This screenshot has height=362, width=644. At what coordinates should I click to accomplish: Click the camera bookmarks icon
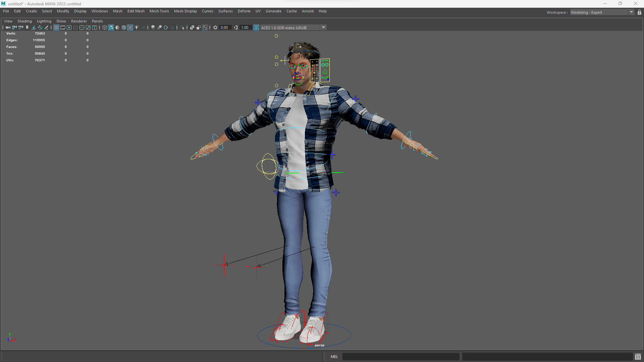(27, 27)
